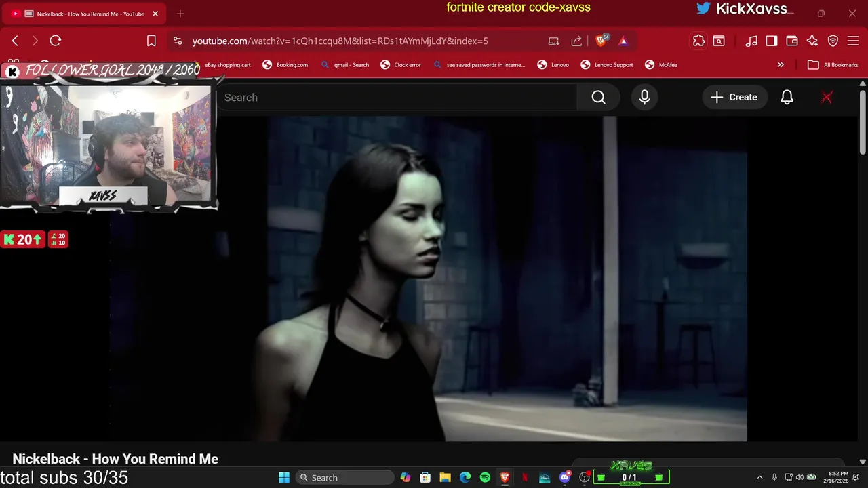Open Lenovo Support bookmark
The width and height of the screenshot is (868, 488).
607,65
